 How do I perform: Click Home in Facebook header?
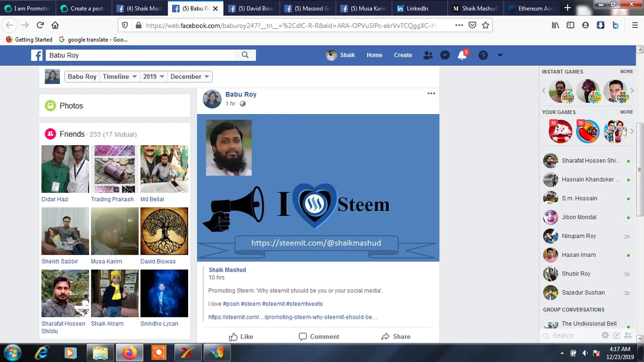pos(374,55)
